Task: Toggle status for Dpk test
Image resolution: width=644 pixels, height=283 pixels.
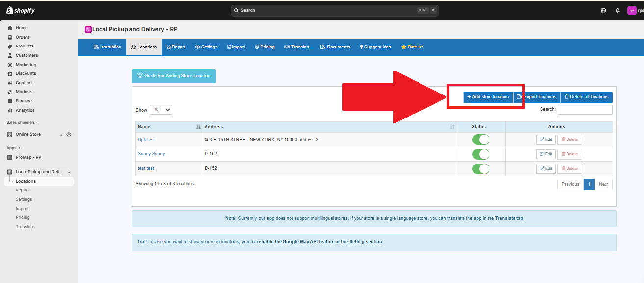Action: click(x=481, y=140)
